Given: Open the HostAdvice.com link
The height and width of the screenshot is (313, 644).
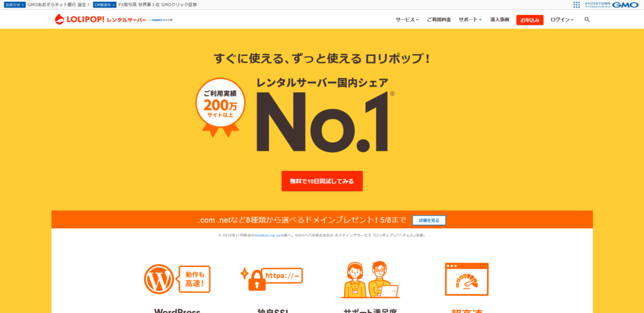Looking at the screenshot, I should pos(269,236).
